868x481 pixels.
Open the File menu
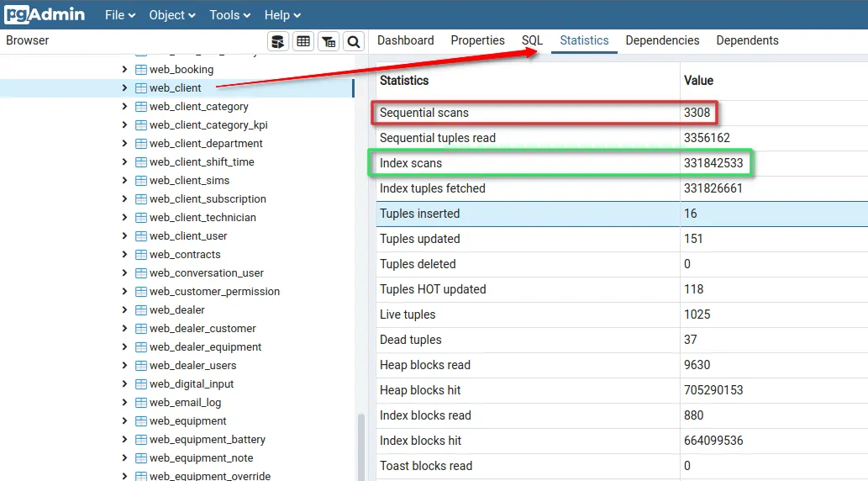pos(120,15)
